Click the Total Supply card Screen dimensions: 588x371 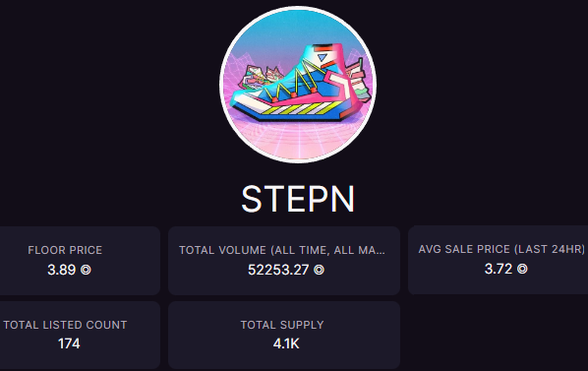coord(284,335)
